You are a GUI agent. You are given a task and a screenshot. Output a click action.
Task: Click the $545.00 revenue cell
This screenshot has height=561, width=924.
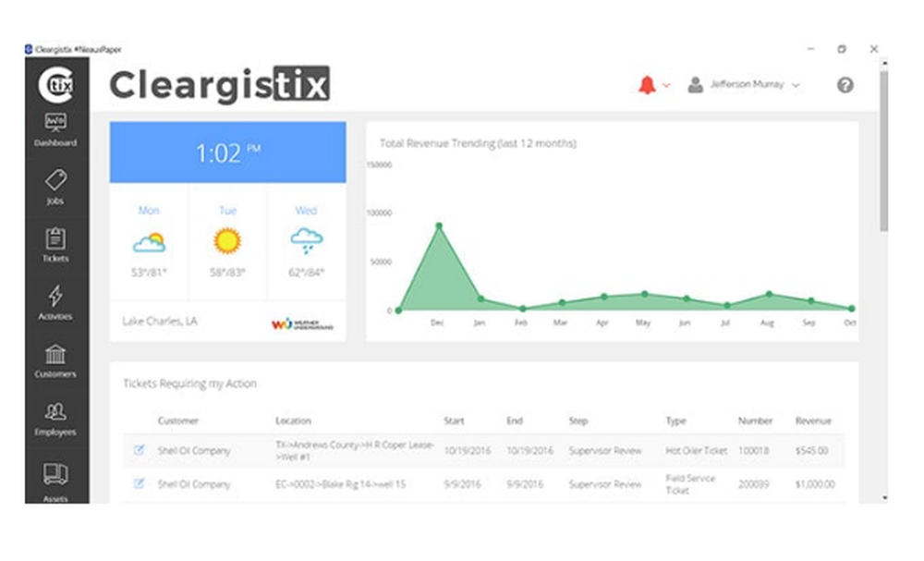(x=811, y=451)
